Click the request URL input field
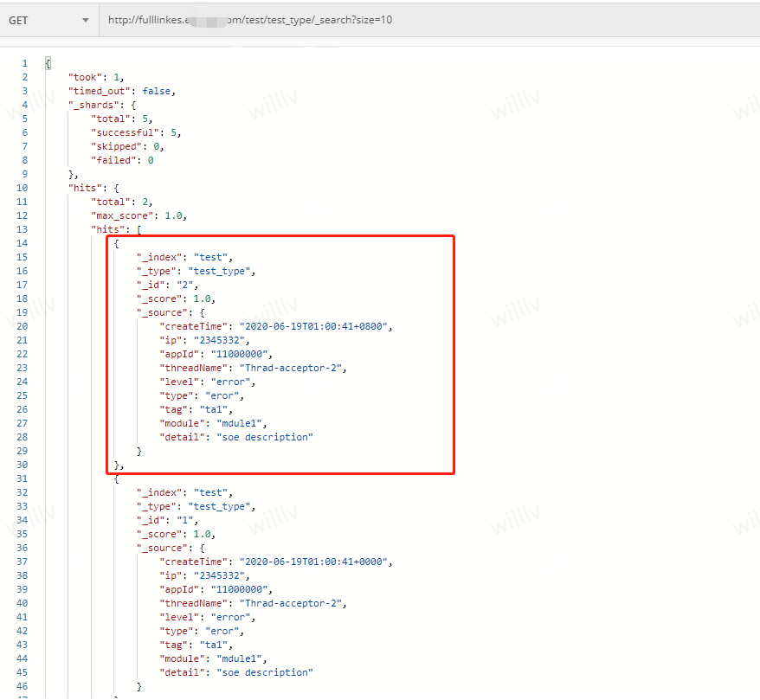The height and width of the screenshot is (700, 760). click(x=429, y=20)
